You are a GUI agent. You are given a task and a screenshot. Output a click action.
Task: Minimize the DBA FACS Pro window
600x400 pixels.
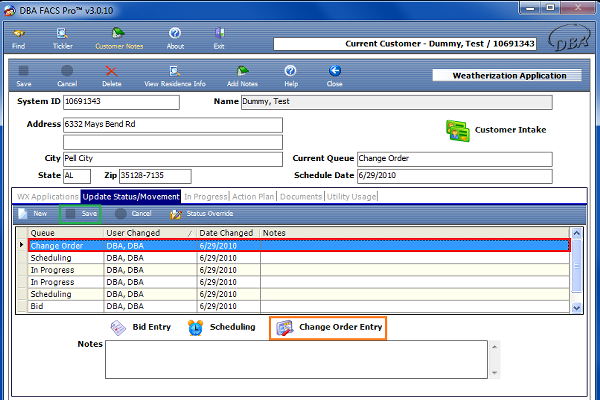[x=530, y=8]
